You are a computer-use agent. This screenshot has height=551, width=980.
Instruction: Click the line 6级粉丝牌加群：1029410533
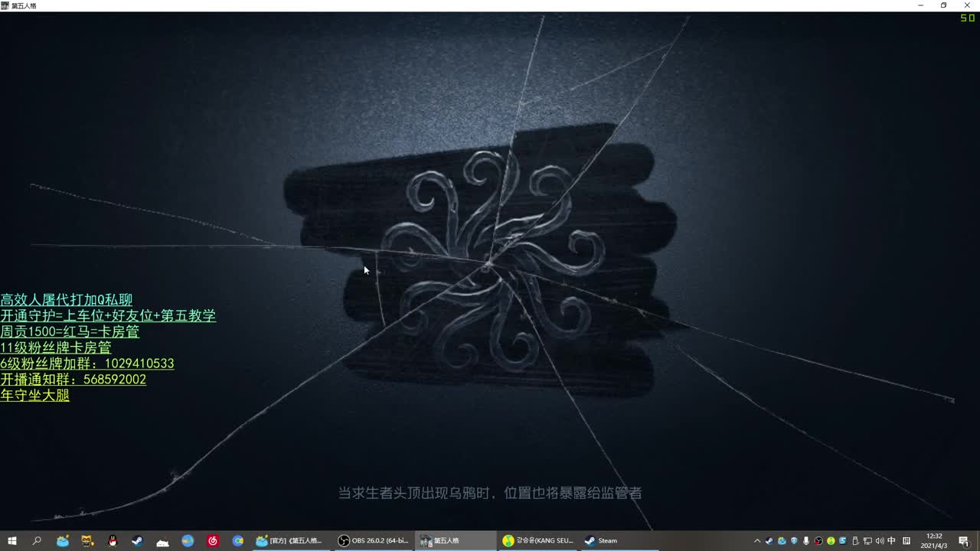tap(87, 364)
